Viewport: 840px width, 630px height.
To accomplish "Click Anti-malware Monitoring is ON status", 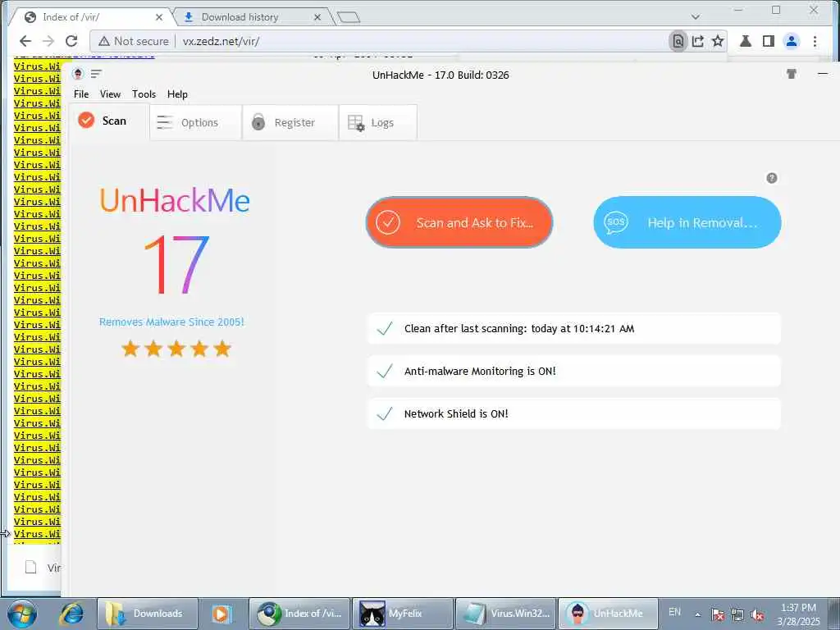I will tap(573, 371).
